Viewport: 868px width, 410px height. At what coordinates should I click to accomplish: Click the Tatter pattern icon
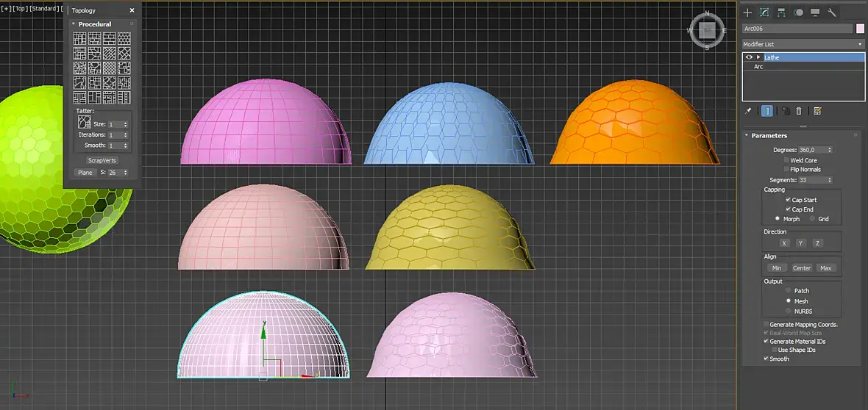(85, 122)
